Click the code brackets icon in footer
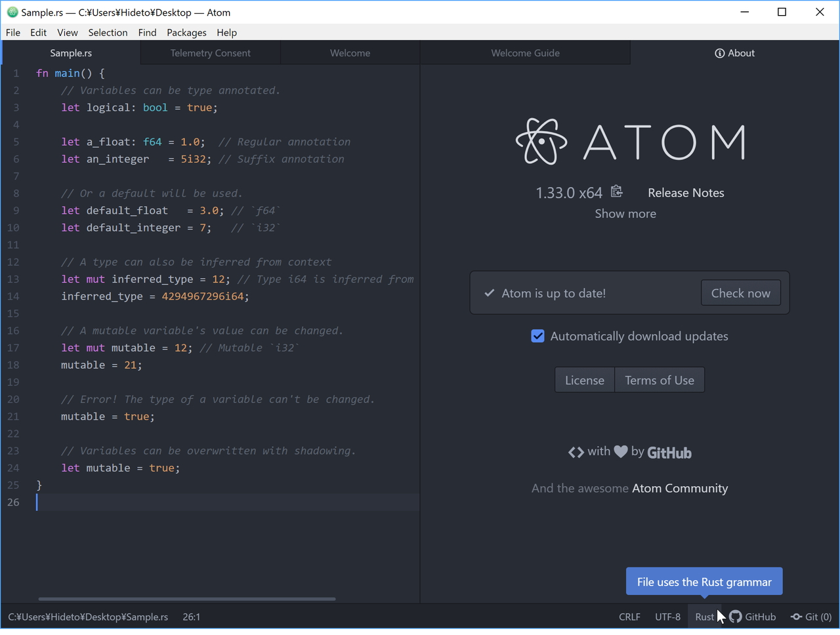Screen dimensions: 840x635 (x=576, y=451)
